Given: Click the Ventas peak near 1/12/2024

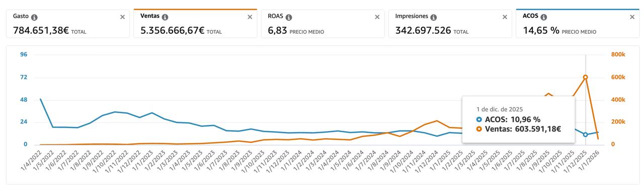Looking at the screenshot, I should coord(437,121).
